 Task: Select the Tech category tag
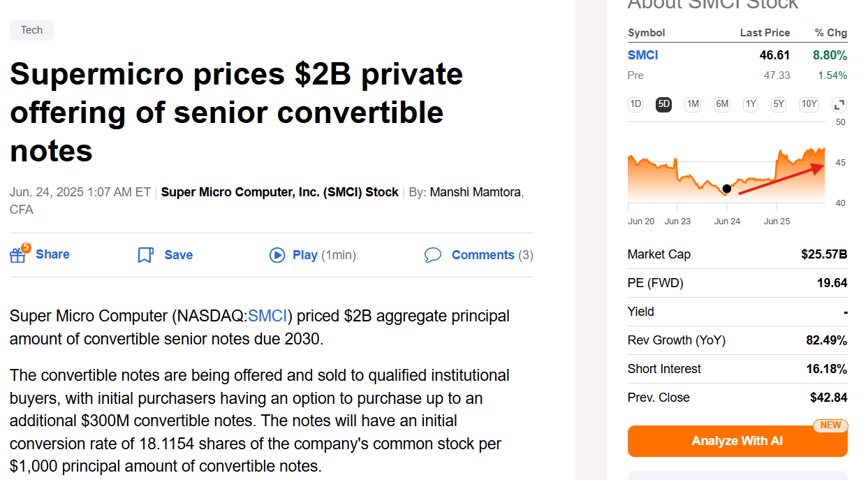31,30
